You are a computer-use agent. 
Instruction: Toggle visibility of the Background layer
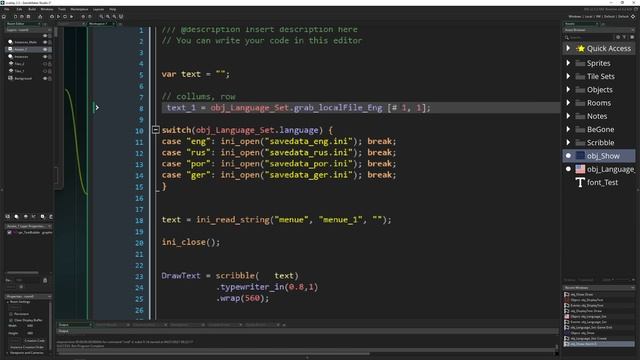click(45, 78)
